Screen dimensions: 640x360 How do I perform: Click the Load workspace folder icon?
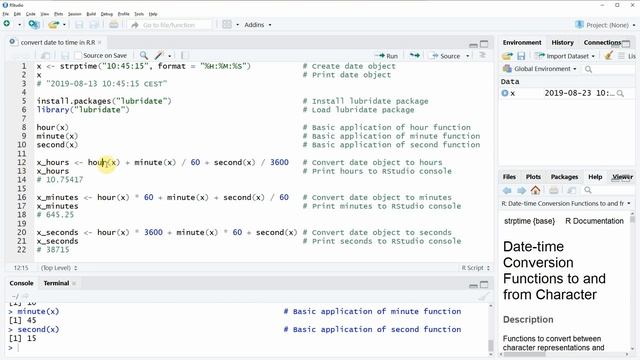(x=507, y=56)
